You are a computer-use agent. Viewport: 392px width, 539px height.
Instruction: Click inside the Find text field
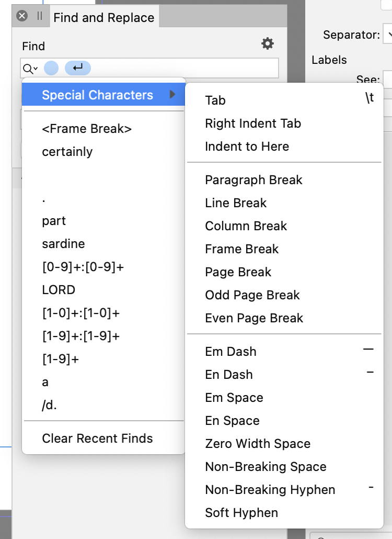[x=183, y=68]
